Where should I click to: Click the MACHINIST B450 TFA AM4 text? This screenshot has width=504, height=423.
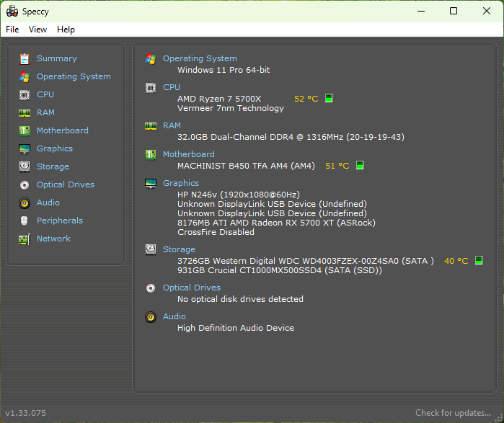pos(246,166)
